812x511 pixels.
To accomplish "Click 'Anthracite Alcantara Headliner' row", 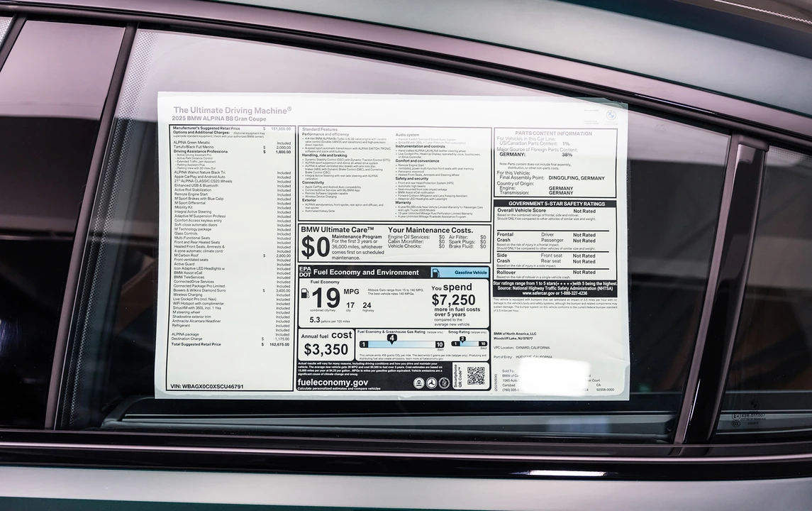I will (231, 322).
